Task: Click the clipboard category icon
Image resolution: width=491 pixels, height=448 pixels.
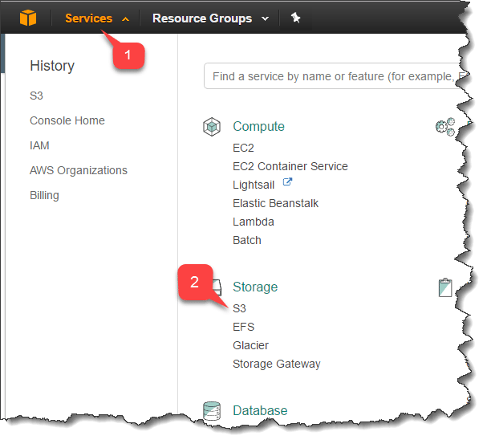Action: (445, 287)
